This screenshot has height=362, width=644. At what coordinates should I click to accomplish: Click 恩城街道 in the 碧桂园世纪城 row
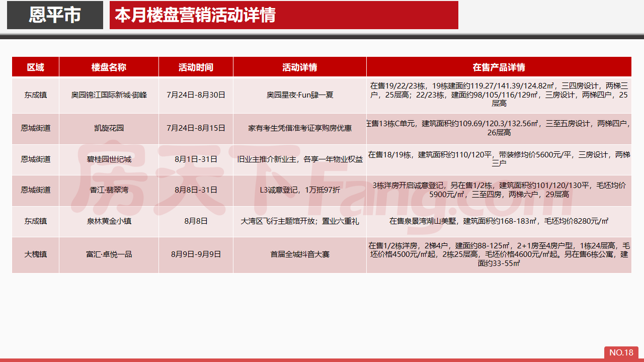click(x=36, y=159)
